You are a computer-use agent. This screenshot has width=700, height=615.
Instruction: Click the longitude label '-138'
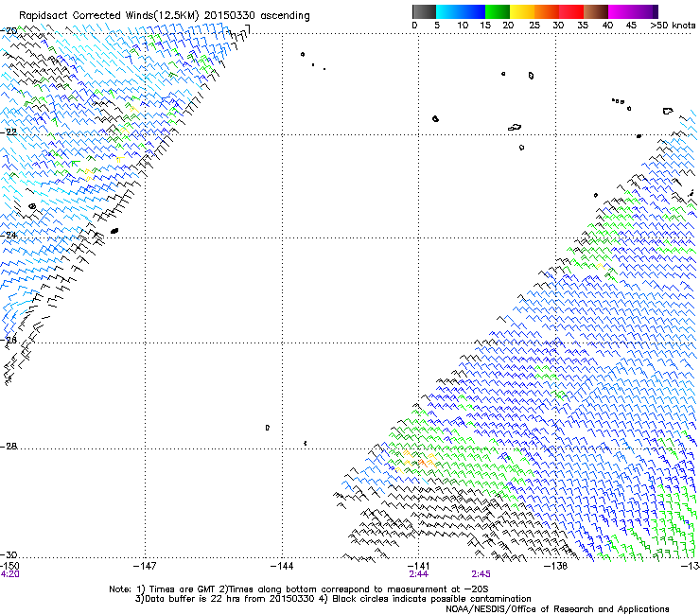click(x=556, y=566)
